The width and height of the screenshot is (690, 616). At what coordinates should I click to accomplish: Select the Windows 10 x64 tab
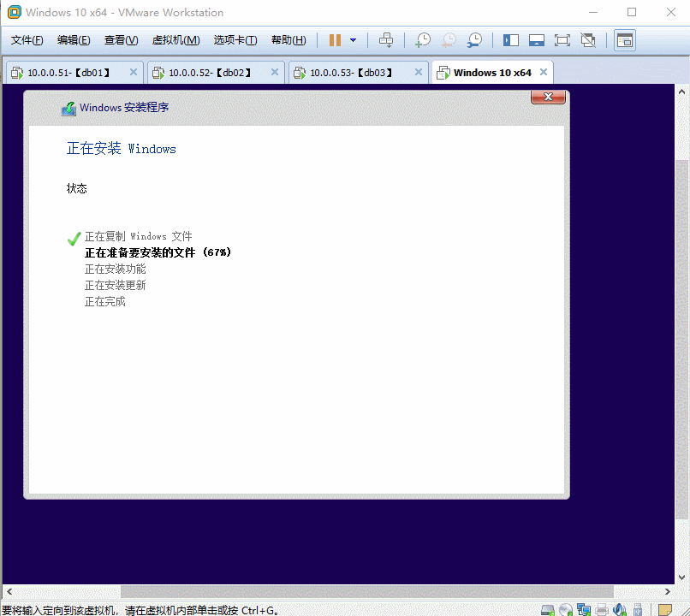[492, 73]
